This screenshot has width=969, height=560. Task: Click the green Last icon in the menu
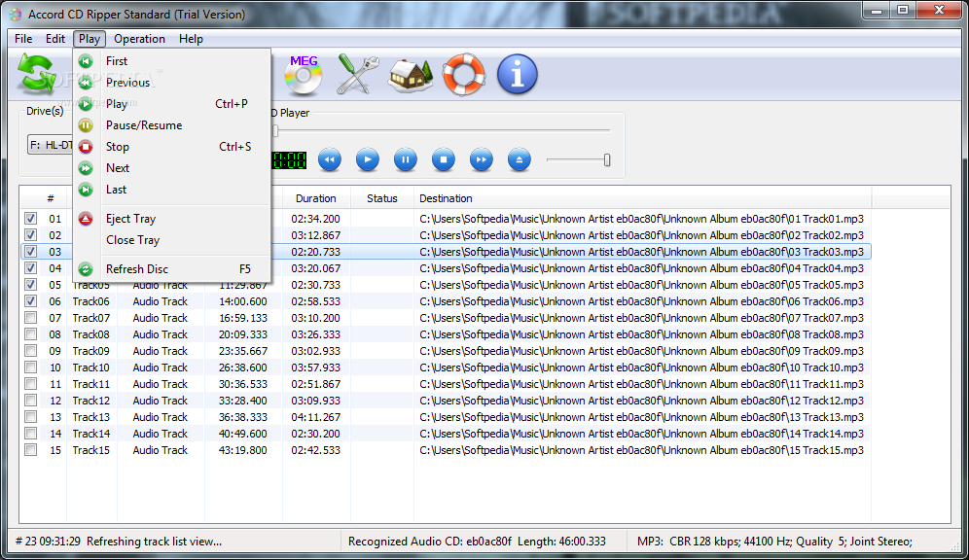(86, 190)
